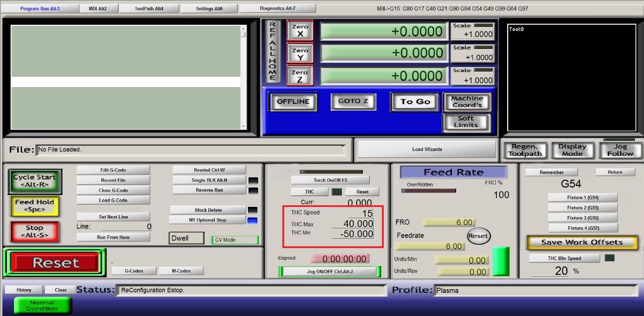The width and height of the screenshot is (644, 316).
Task: Select Fixture 3 (G56)
Action: tap(583, 218)
